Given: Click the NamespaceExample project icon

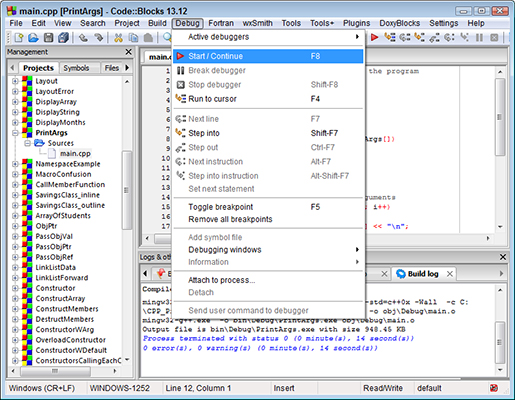Looking at the screenshot, I should pos(27,164).
